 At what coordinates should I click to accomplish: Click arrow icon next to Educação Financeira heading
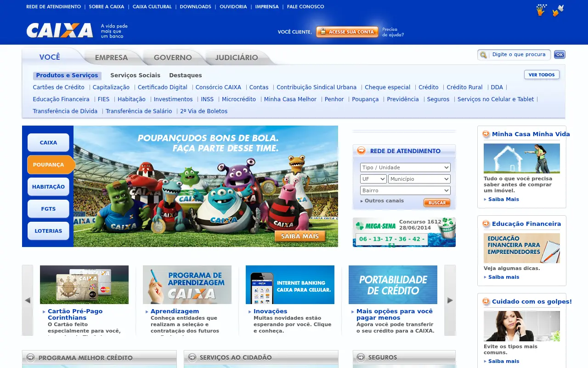[486, 224]
